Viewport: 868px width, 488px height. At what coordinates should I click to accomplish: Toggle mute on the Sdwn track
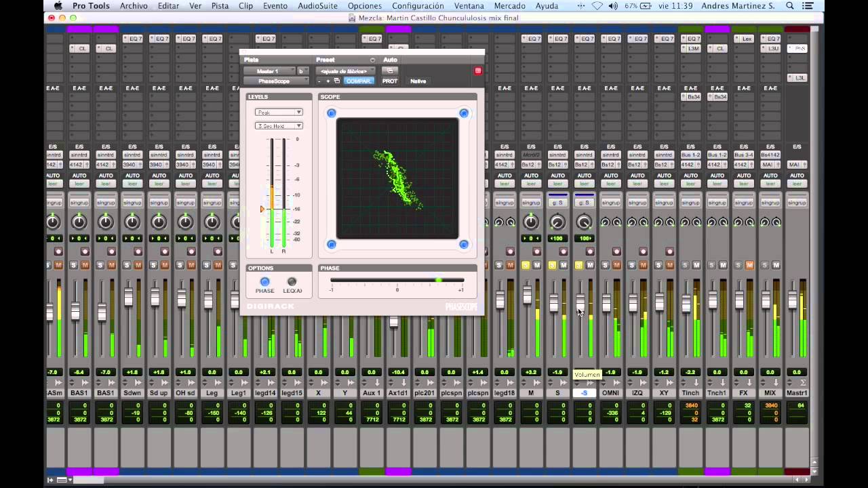coord(138,265)
